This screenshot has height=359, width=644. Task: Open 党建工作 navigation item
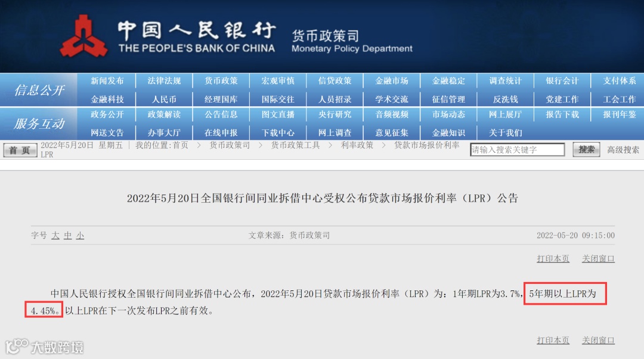pos(562,99)
